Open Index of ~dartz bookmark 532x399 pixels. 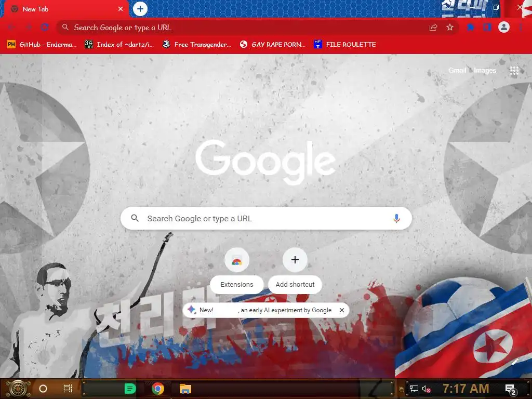(x=119, y=45)
